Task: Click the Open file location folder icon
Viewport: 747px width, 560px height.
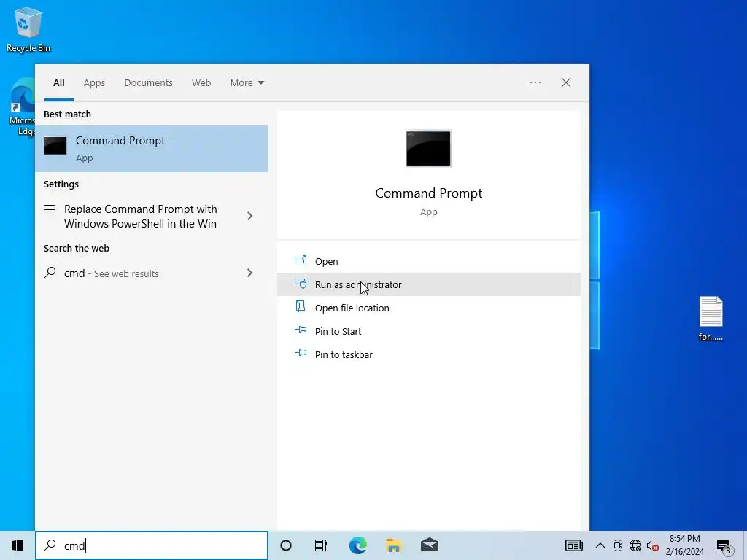Action: tap(300, 306)
